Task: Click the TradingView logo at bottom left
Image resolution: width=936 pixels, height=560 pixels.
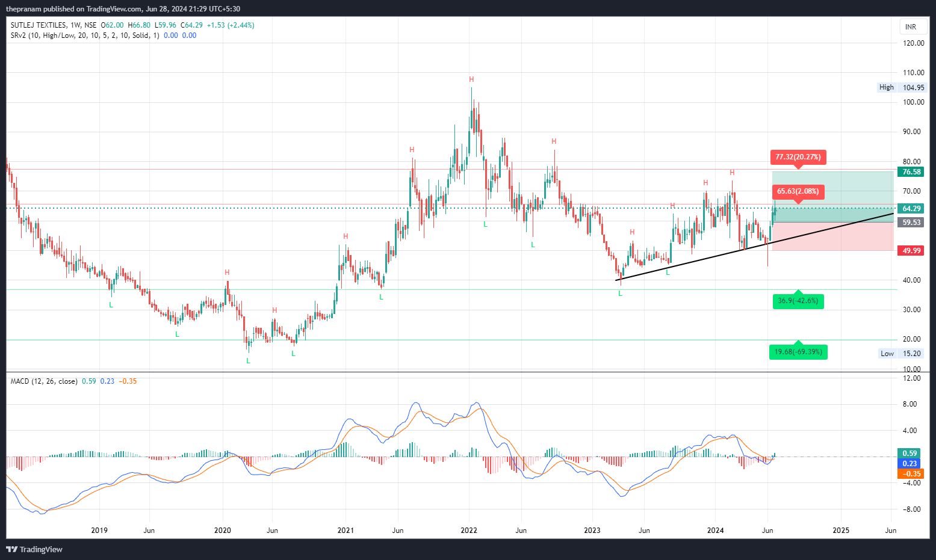Action: tap(34, 549)
